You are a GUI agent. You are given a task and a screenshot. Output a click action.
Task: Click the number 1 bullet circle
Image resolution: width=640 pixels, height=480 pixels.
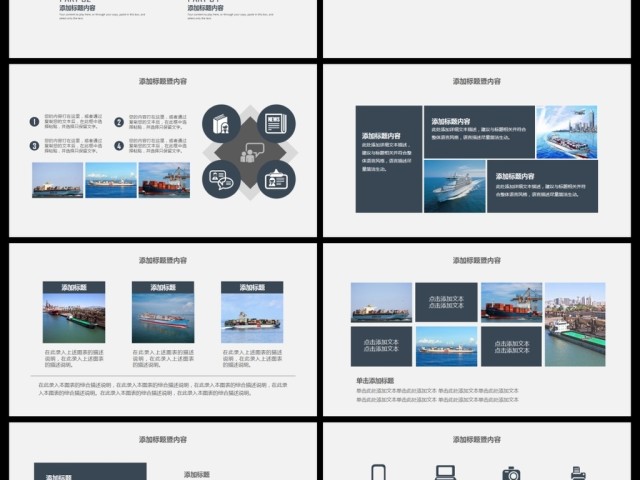coord(34,121)
